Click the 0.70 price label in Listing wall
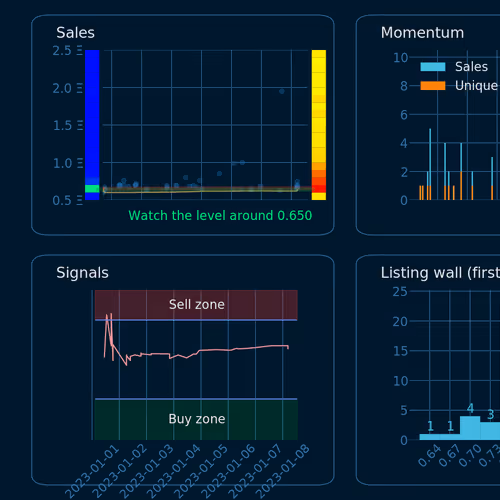The height and width of the screenshot is (500, 500). coord(470,455)
